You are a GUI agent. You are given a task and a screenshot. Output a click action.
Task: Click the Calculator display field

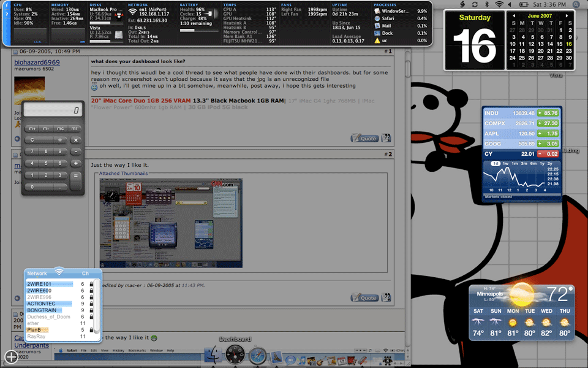[53, 110]
